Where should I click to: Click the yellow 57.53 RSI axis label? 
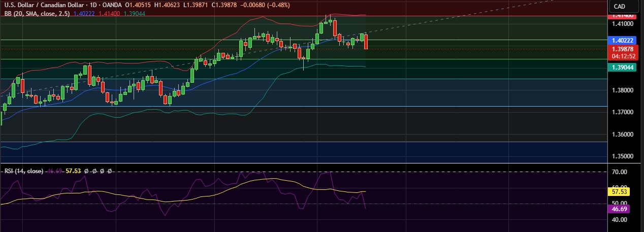coord(618,192)
